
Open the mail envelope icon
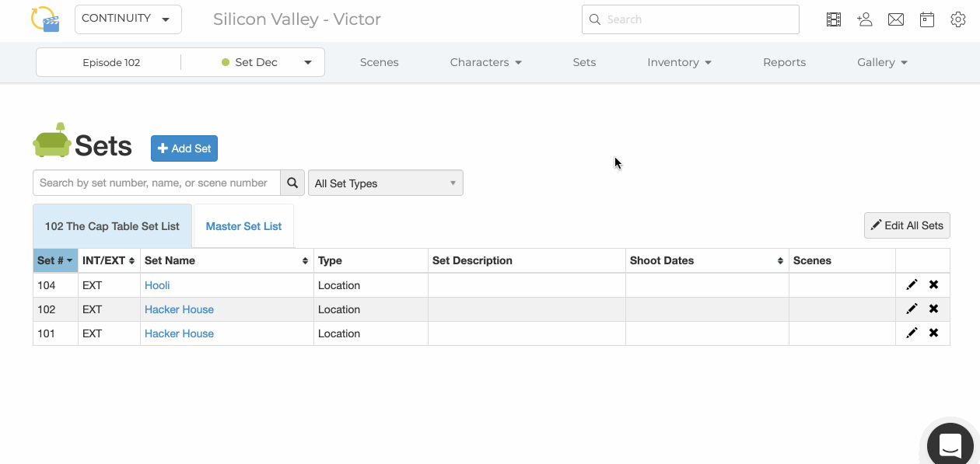click(896, 19)
